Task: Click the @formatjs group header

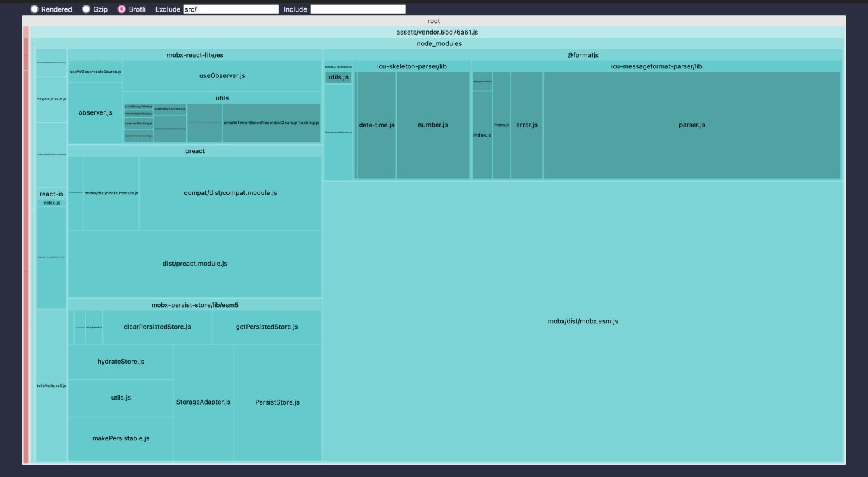Action: point(583,55)
